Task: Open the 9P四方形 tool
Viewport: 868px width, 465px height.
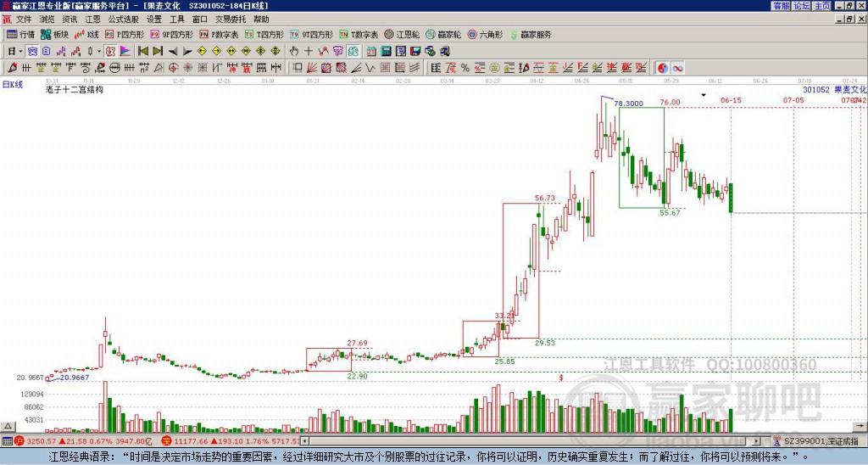Action: pyautogui.click(x=171, y=34)
